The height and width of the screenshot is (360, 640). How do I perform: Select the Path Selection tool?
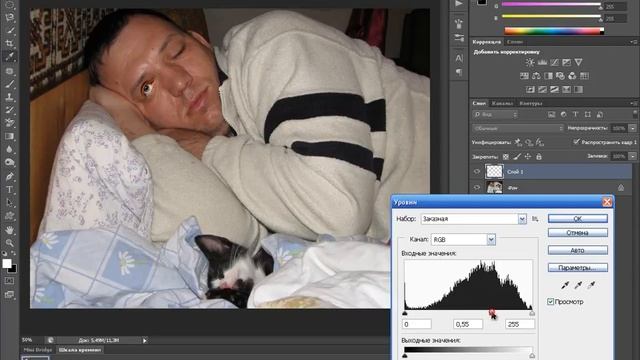9,203
